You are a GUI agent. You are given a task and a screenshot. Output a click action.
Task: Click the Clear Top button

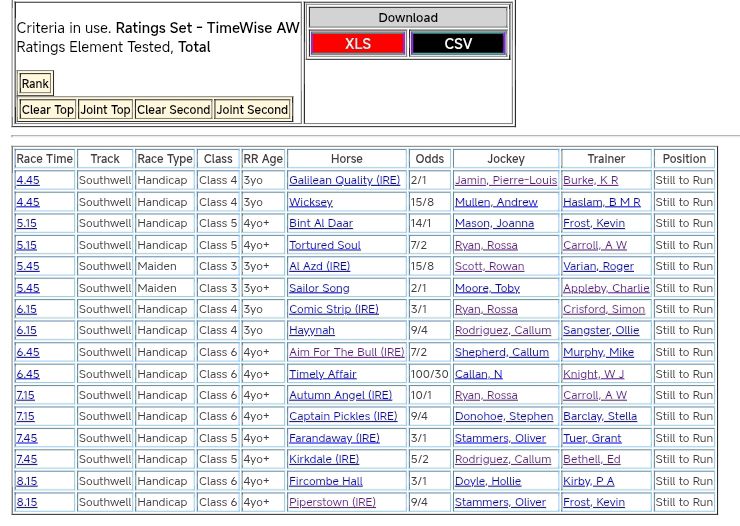coord(48,110)
